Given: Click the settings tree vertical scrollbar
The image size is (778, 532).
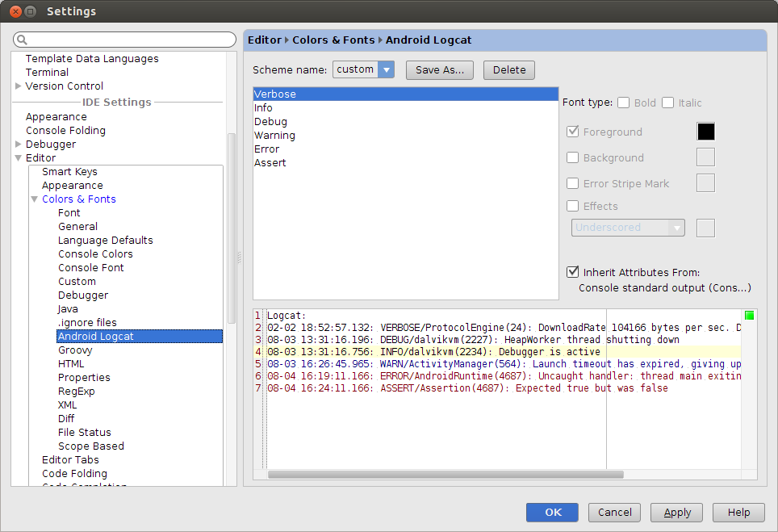Looking at the screenshot, I should click(231, 228).
